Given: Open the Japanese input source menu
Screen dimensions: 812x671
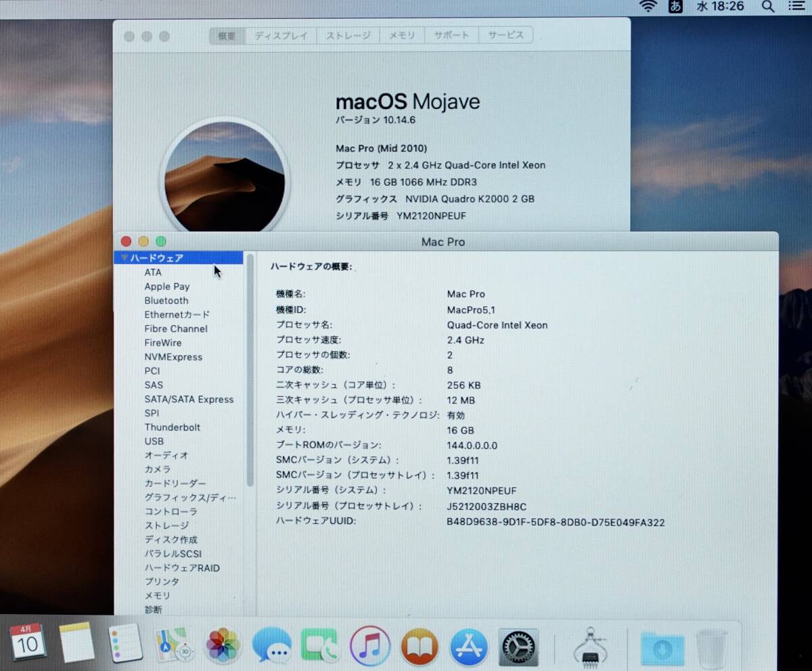Looking at the screenshot, I should [x=675, y=6].
